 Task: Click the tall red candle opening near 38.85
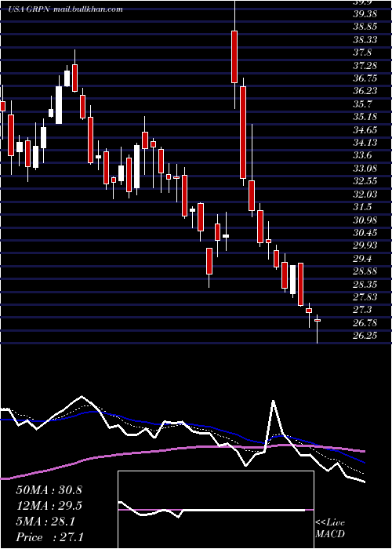(x=234, y=56)
